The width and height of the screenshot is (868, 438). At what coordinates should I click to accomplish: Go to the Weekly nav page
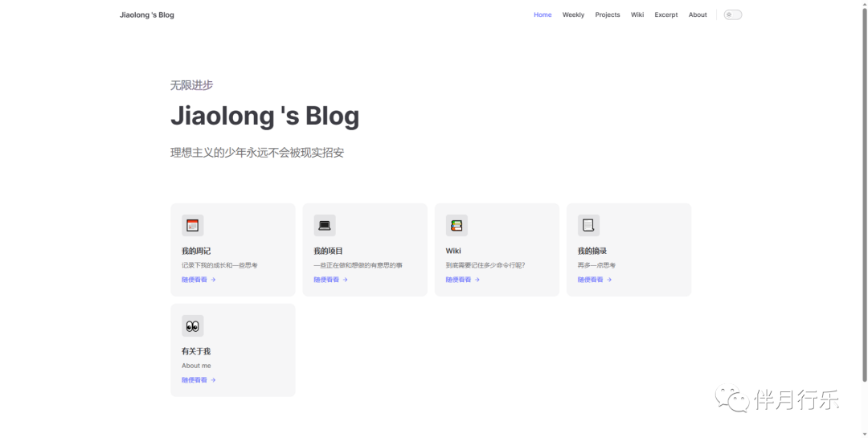tap(573, 15)
